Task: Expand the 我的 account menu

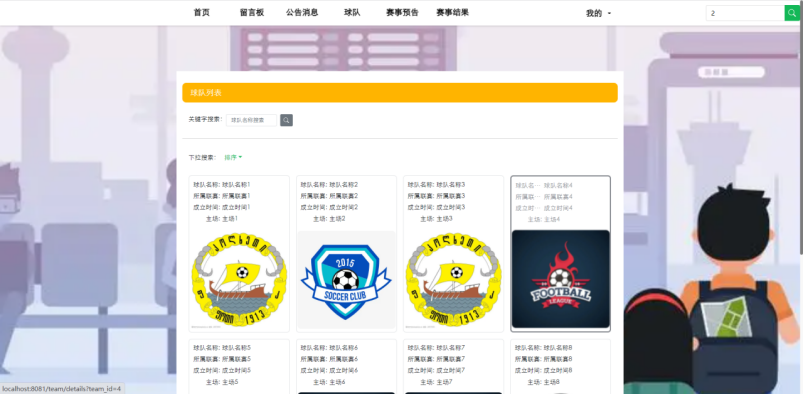Action: point(598,13)
